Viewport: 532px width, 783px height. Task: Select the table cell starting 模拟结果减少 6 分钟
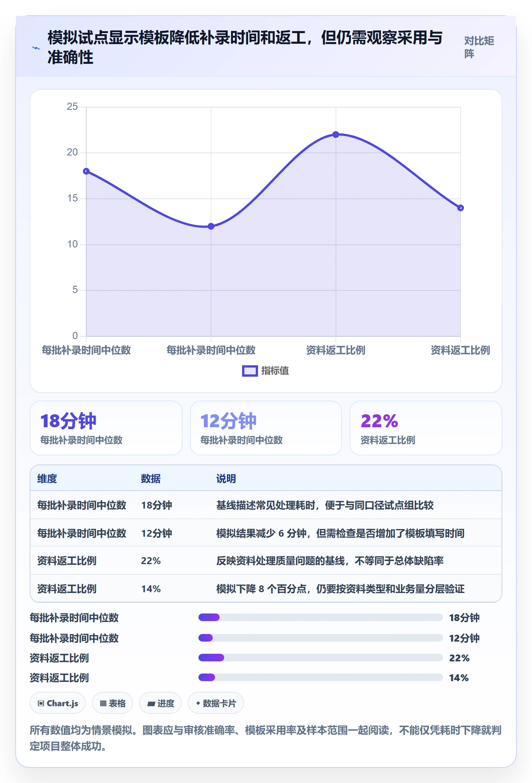[x=340, y=533]
